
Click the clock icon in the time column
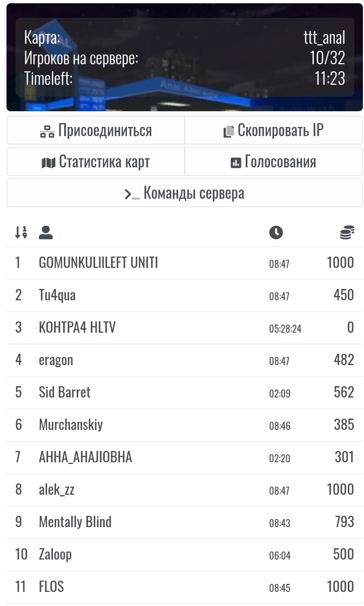click(x=276, y=232)
